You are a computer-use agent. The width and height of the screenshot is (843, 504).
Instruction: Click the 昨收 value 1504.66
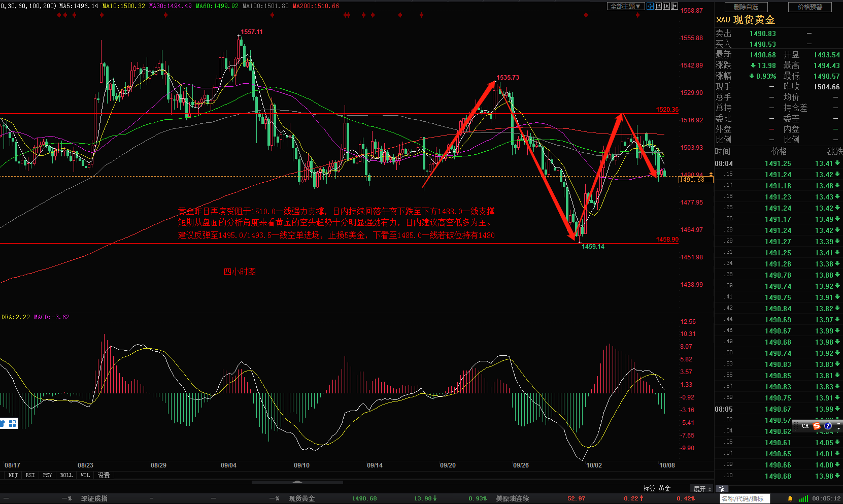click(x=827, y=87)
